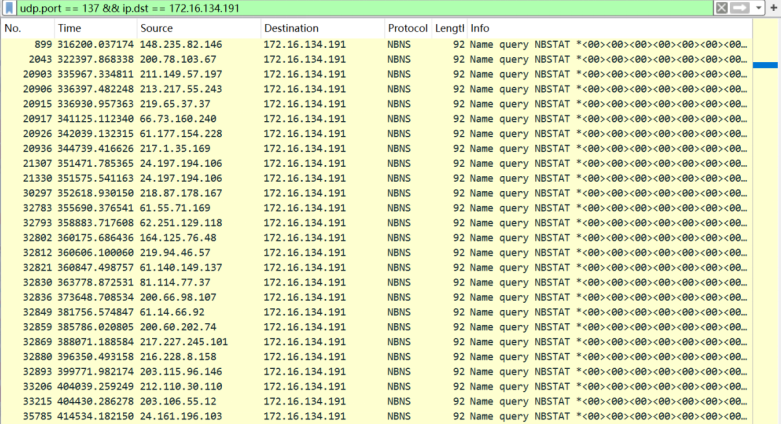Sort by the Destination column header

click(x=322, y=28)
